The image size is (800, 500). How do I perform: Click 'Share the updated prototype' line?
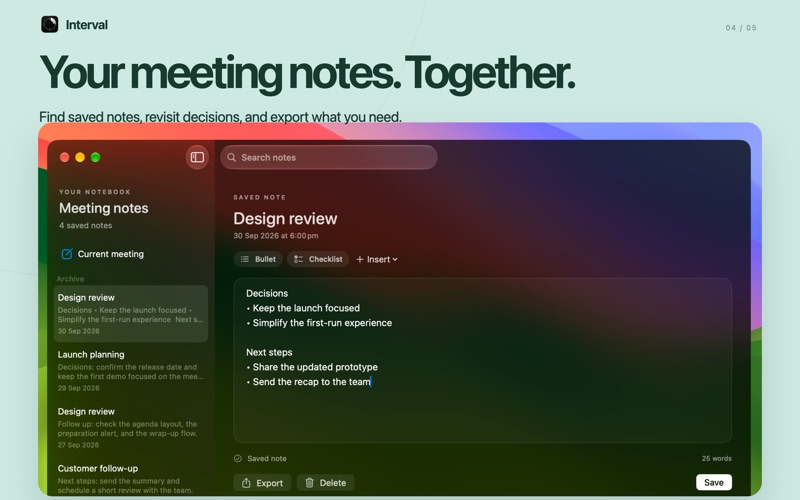pos(312,367)
